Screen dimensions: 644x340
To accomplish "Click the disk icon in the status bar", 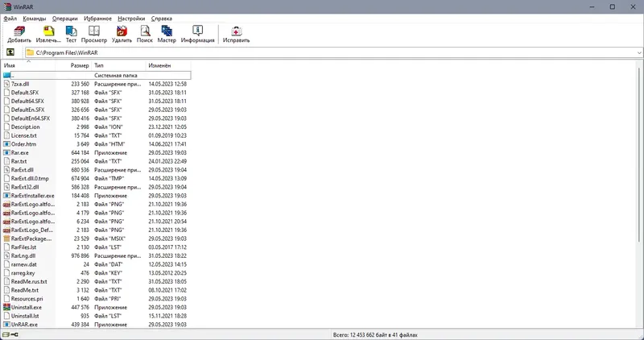I will [x=6, y=334].
